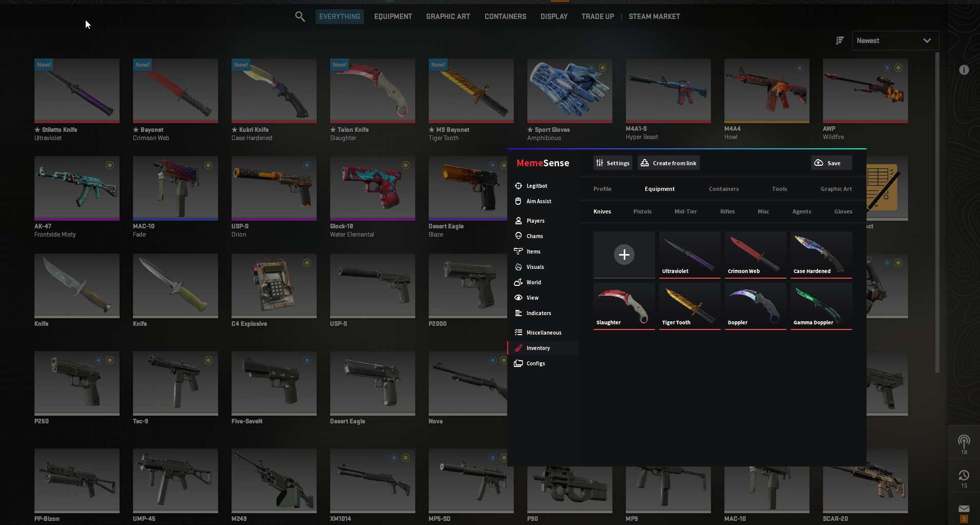Screen dimensions: 980x525
Task: Select the Gloves subcategory
Action: click(x=843, y=211)
